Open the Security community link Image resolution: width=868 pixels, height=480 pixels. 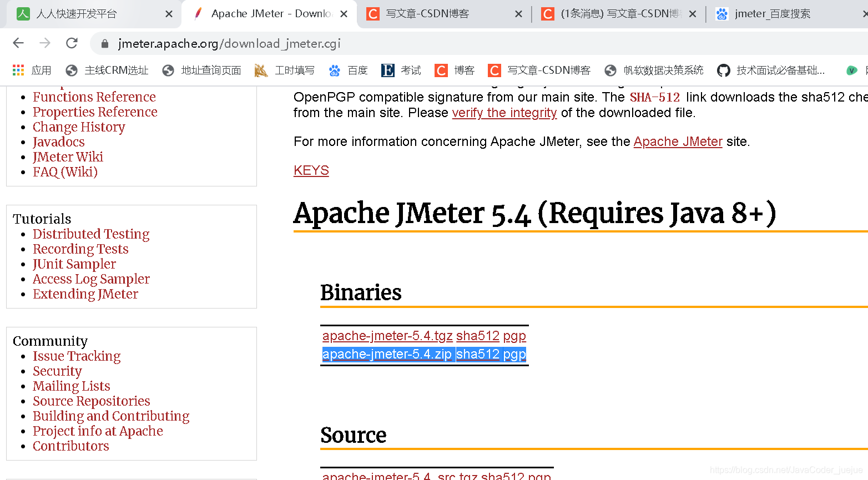point(57,371)
